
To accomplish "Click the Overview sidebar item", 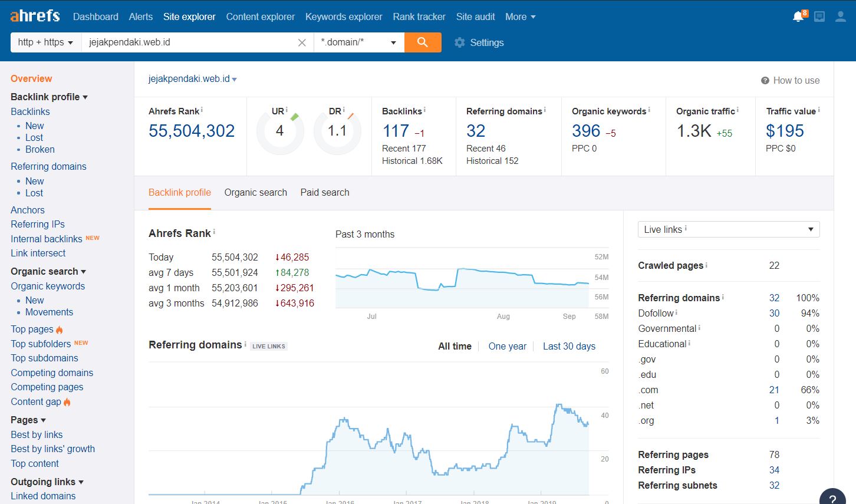I will click(x=31, y=78).
